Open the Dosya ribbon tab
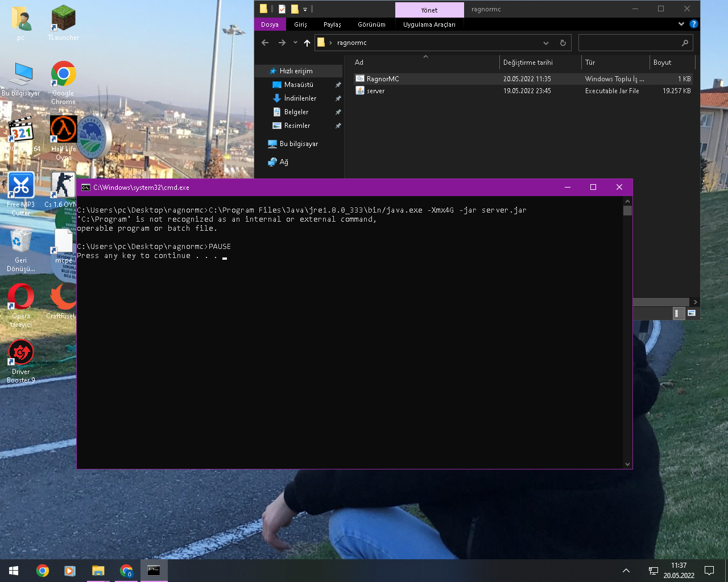The image size is (728, 582). 270,24
